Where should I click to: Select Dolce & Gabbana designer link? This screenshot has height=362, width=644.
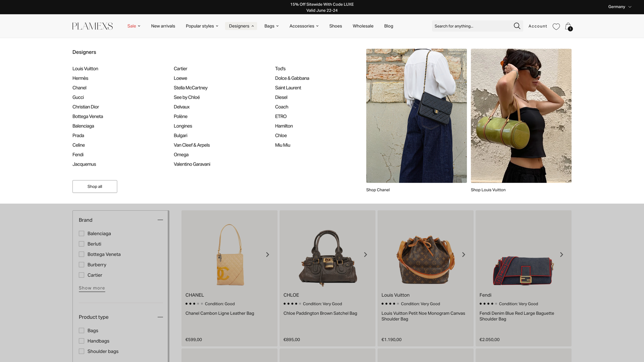click(292, 78)
